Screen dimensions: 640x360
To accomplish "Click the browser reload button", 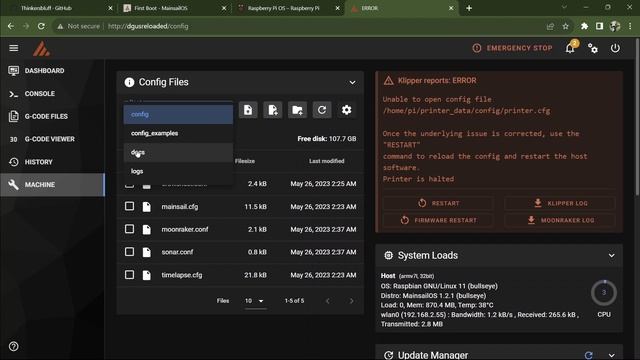I will coord(41,26).
